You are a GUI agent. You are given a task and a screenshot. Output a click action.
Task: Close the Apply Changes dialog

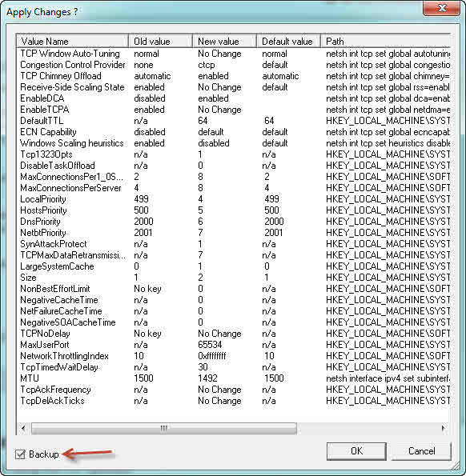click(x=442, y=8)
